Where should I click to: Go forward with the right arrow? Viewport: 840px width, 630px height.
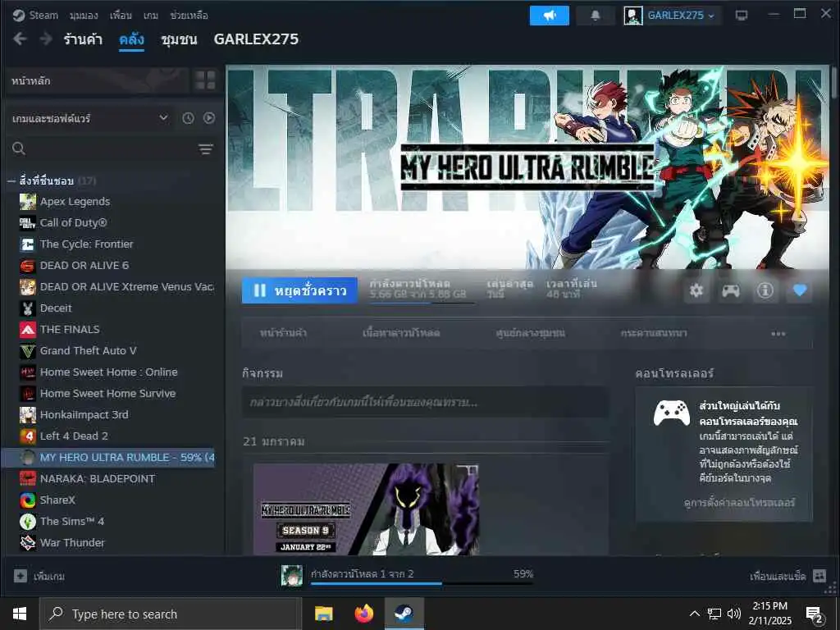click(x=47, y=39)
